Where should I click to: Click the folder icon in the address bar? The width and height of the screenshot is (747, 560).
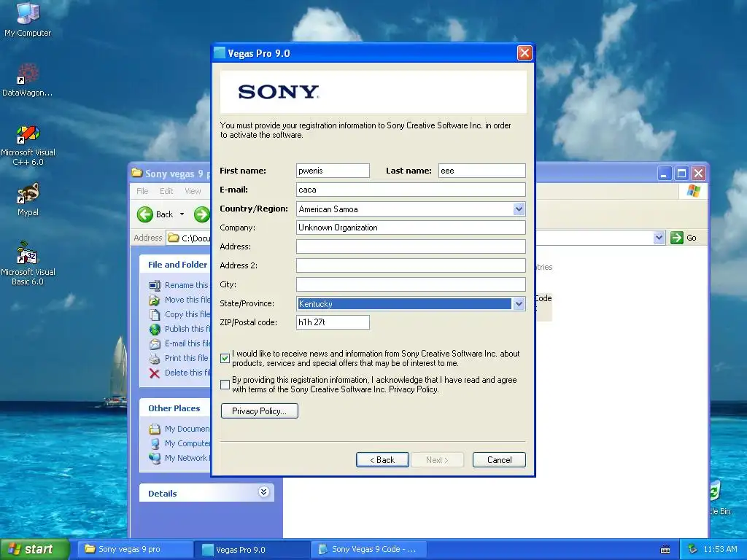(x=174, y=238)
